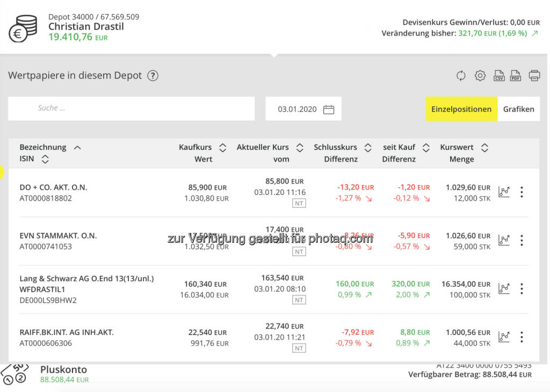Click the Christian Drastil depot name
This screenshot has width=550, height=392.
click(x=86, y=27)
